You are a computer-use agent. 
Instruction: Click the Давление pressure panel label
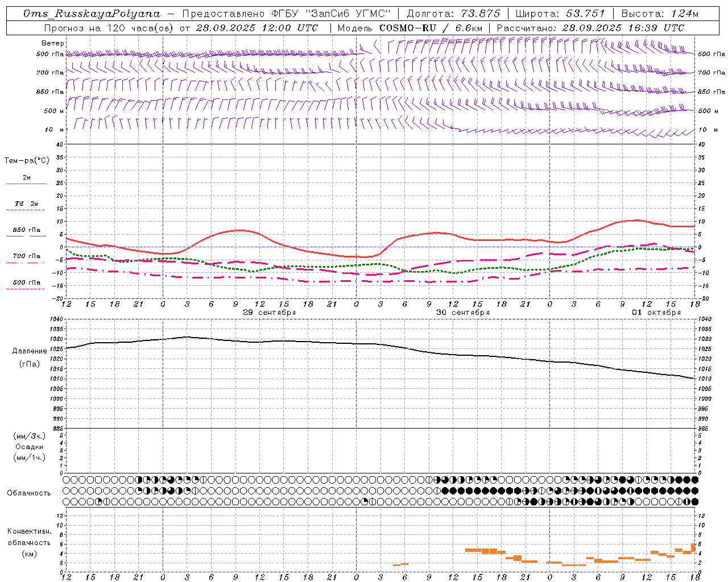[30, 351]
